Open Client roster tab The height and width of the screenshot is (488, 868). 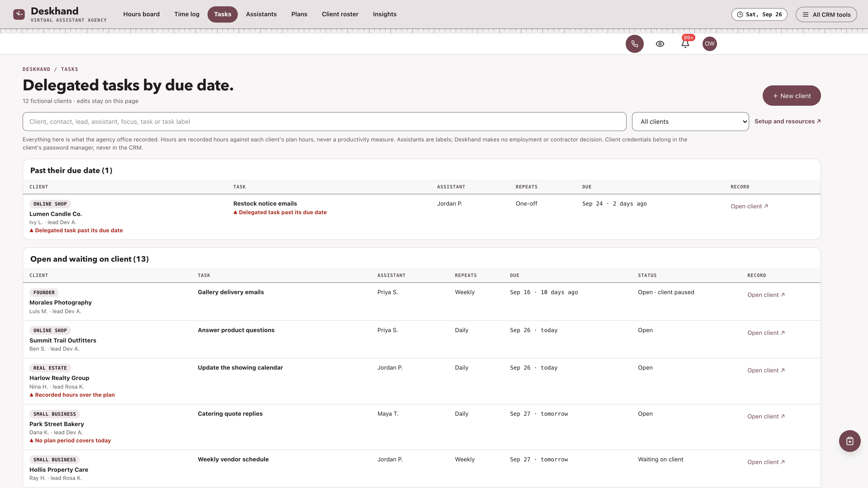pos(340,14)
